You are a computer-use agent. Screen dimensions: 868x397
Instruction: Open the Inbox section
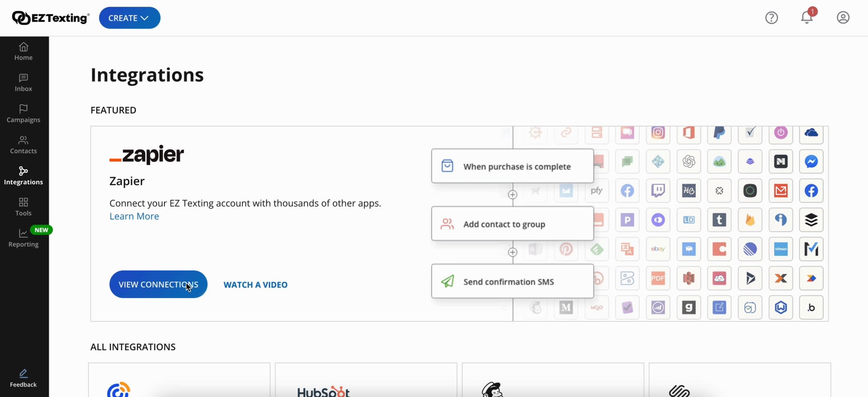(23, 83)
